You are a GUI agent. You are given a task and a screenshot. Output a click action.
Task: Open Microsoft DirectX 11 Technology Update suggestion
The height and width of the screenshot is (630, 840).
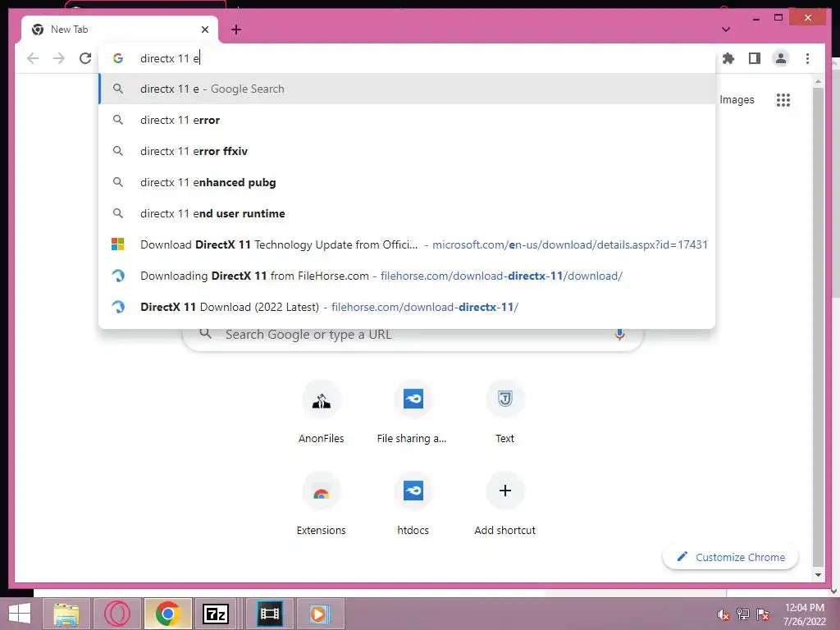[x=407, y=244]
